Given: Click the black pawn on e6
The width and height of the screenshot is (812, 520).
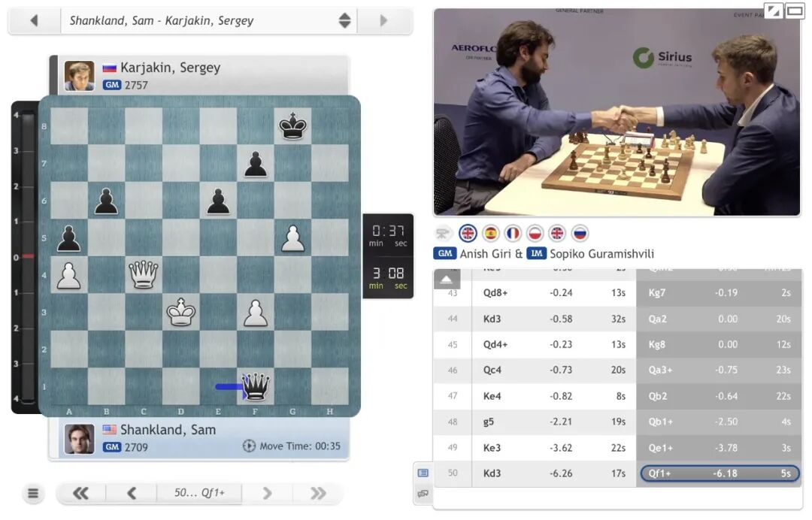Looking at the screenshot, I should pos(218,201).
